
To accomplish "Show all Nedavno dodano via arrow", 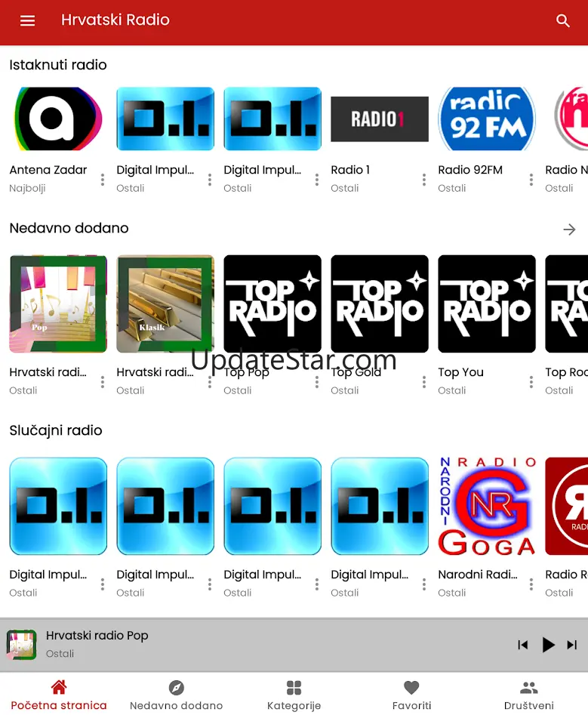I will pos(569,230).
